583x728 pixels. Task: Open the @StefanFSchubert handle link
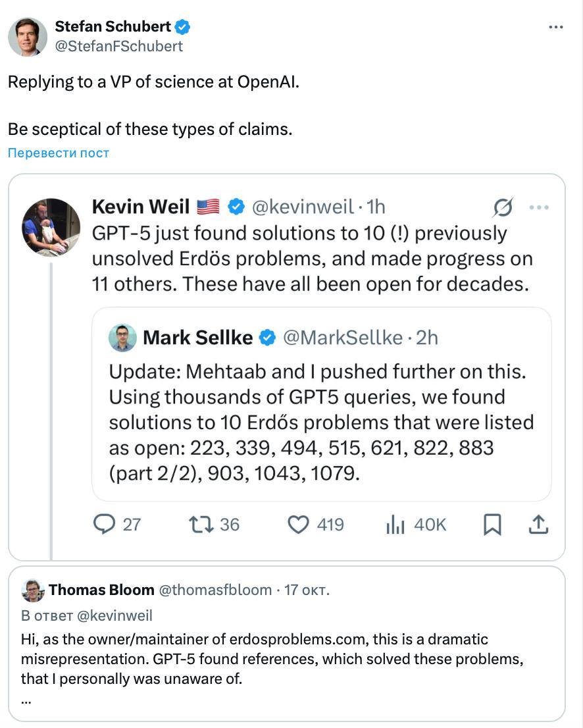click(x=119, y=46)
